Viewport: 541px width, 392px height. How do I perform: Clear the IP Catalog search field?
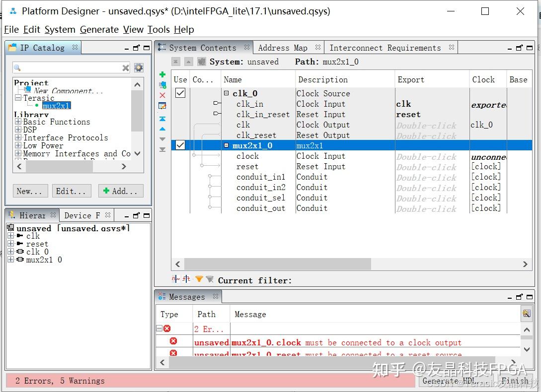click(126, 68)
